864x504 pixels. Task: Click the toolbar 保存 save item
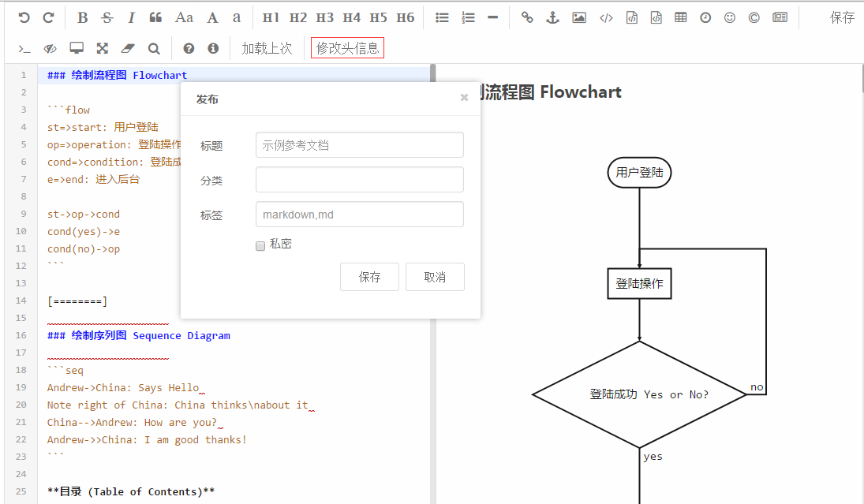(x=842, y=17)
